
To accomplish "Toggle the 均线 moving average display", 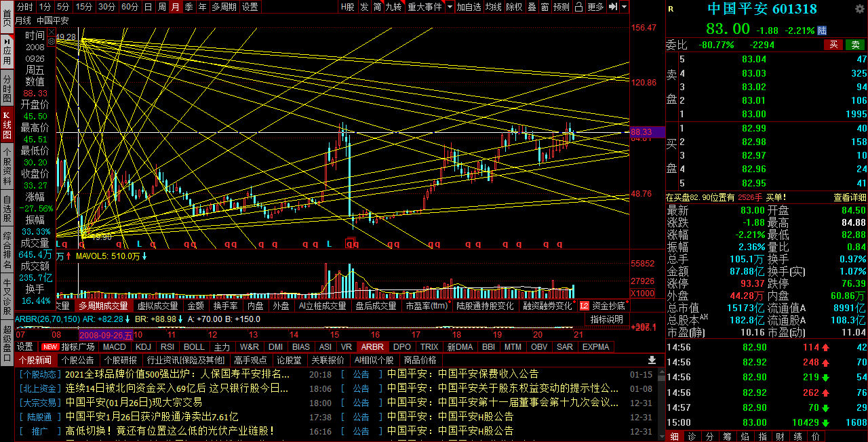I will (x=494, y=7).
